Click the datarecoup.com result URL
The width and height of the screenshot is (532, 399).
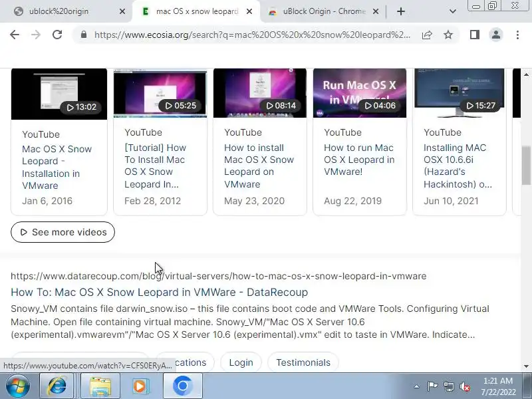[219, 276]
